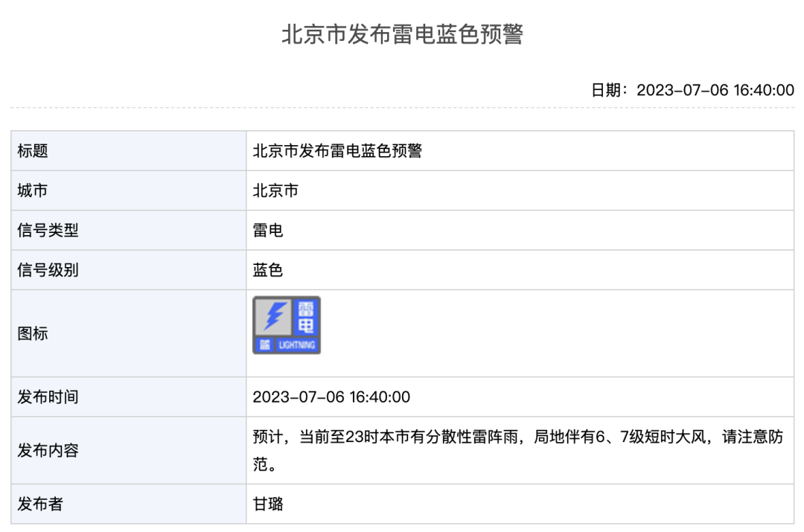Select the 蓝色 signal level value

[268, 270]
